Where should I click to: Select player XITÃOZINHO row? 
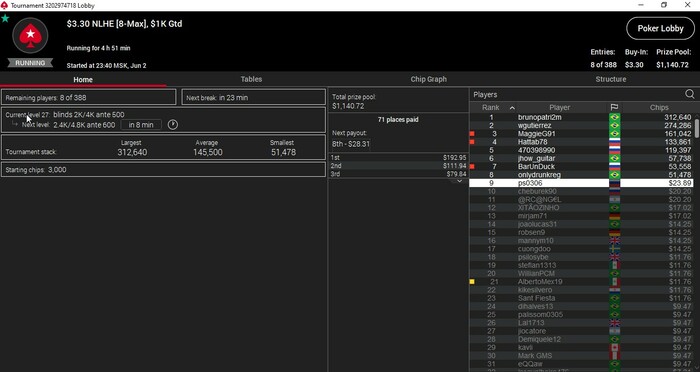[581, 208]
